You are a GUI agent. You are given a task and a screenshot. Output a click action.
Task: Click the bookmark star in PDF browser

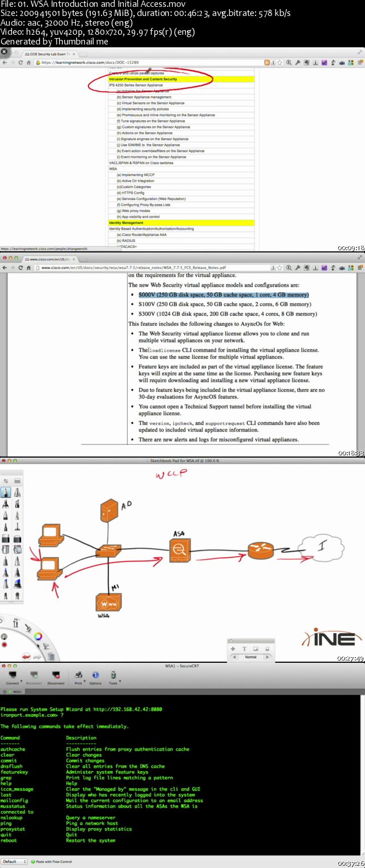tap(279, 267)
